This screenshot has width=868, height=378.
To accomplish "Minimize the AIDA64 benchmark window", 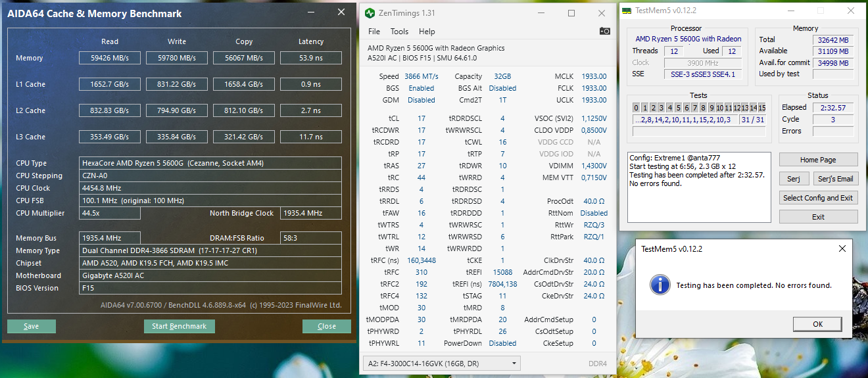I will click(x=312, y=12).
